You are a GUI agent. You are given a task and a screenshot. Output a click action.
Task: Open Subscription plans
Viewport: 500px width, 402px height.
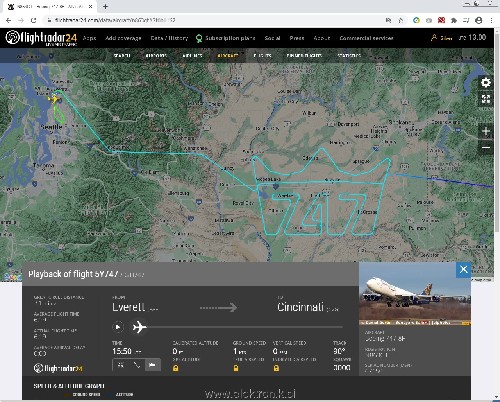tap(230, 38)
